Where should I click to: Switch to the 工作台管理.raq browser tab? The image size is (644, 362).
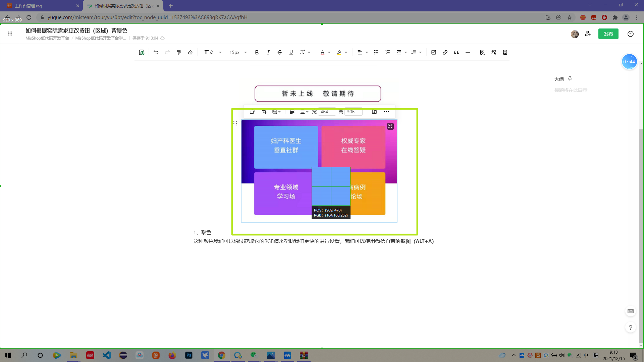29,6
